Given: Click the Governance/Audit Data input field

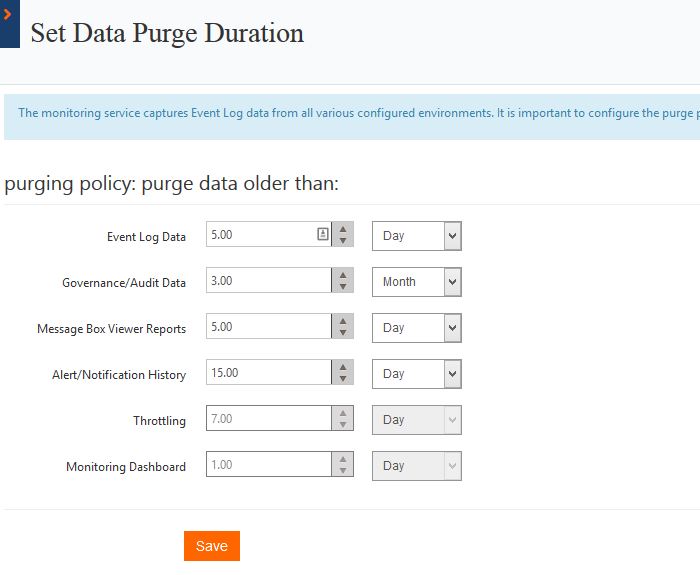Looking at the screenshot, I should click(x=268, y=282).
